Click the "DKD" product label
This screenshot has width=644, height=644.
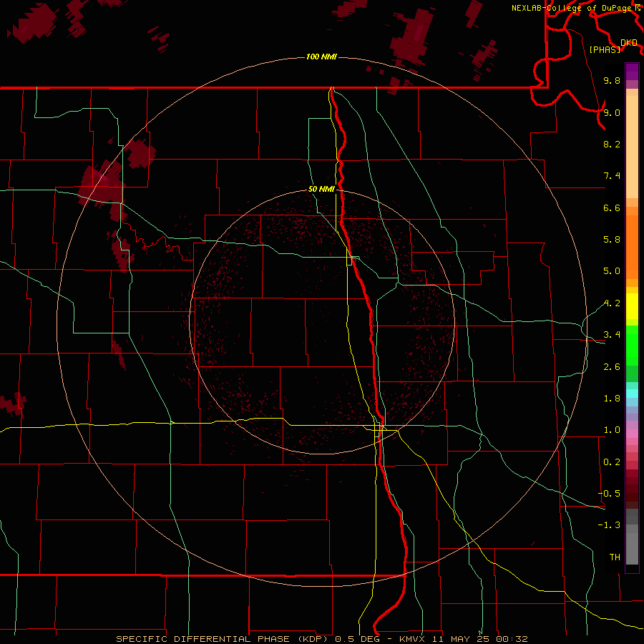[629, 43]
